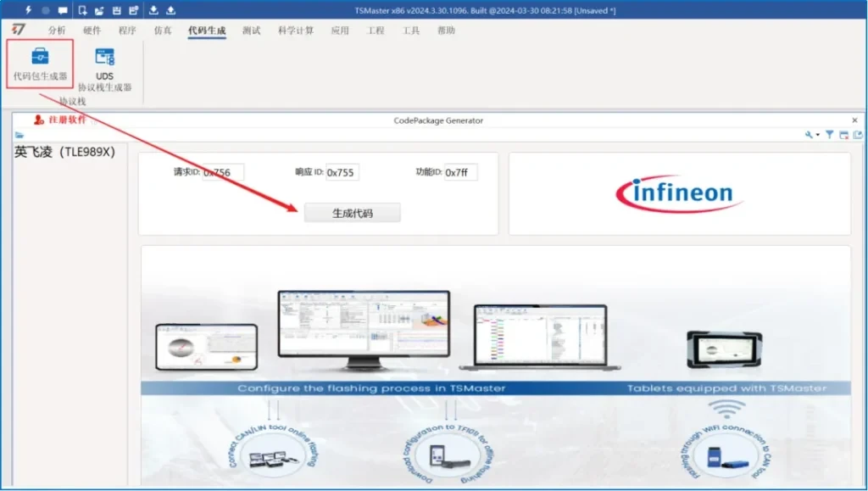
Task: Click the TSMaster logo icon
Action: pos(18,31)
